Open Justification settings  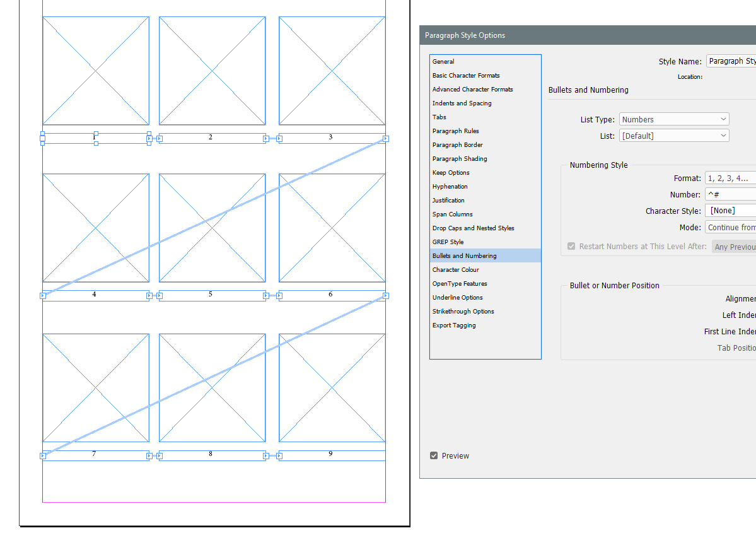pyautogui.click(x=485, y=200)
